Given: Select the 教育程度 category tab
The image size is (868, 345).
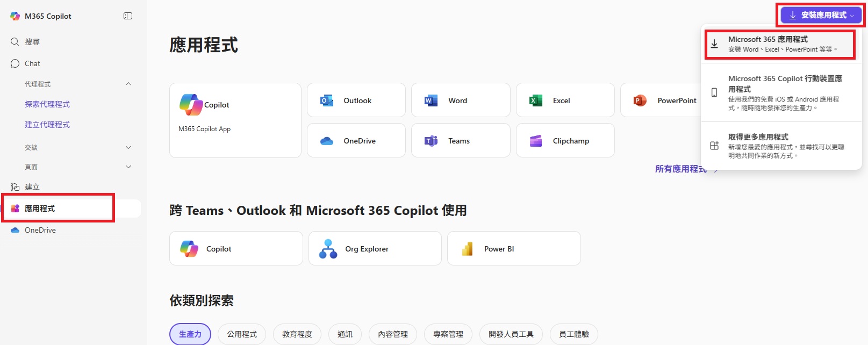Looking at the screenshot, I should tap(297, 334).
